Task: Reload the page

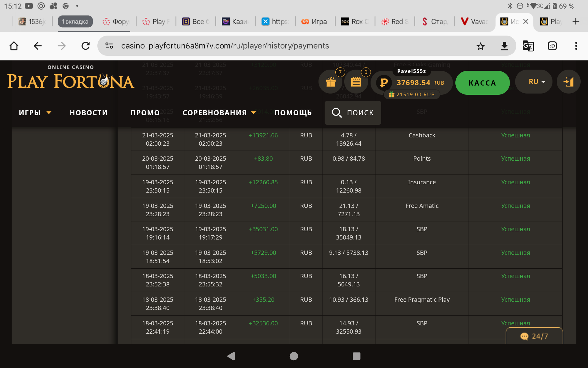Action: (x=85, y=46)
